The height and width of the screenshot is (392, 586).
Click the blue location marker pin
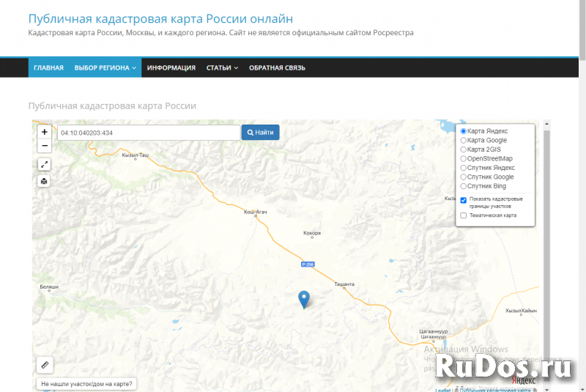pyautogui.click(x=304, y=300)
